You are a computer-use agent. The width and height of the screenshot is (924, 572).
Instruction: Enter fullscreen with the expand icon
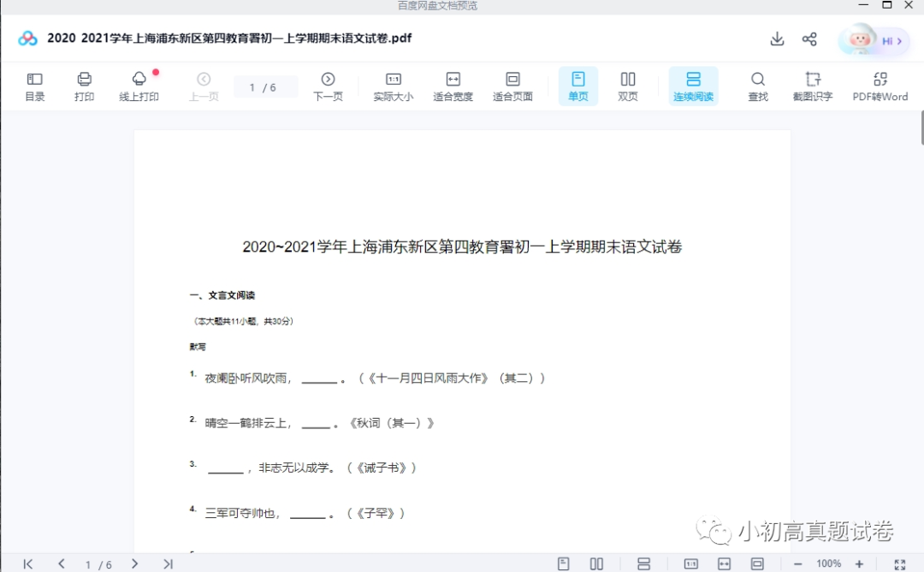tap(900, 564)
